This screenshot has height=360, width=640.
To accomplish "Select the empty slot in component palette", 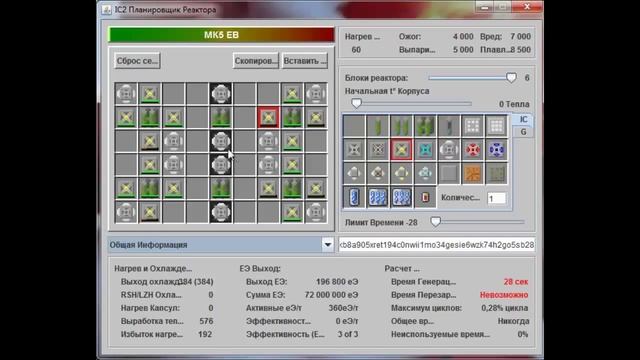I will point(354,126).
